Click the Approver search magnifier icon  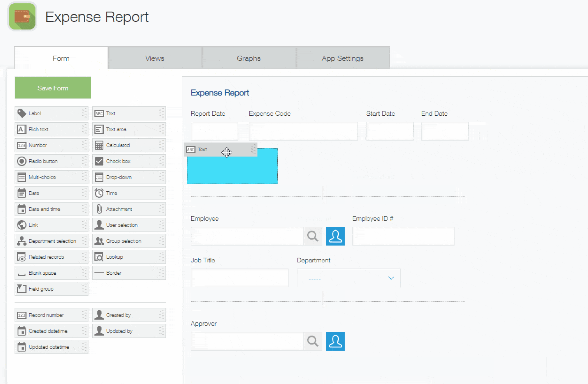(x=313, y=341)
